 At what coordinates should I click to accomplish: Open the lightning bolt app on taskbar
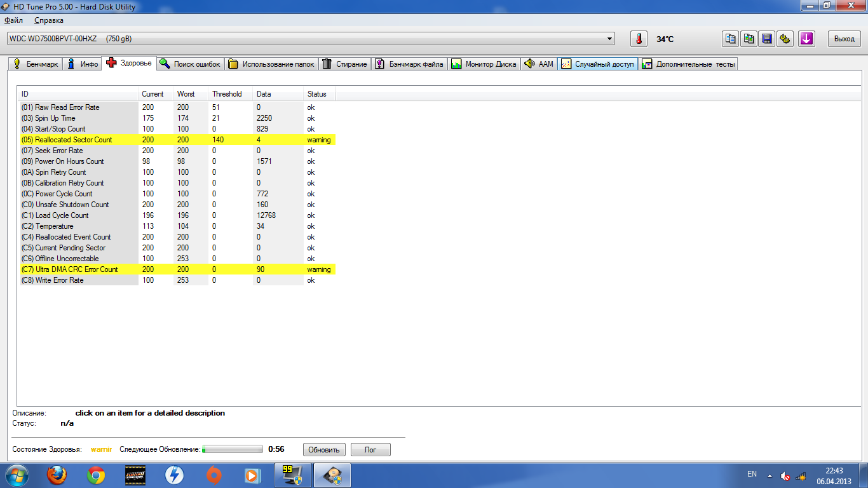click(x=174, y=475)
